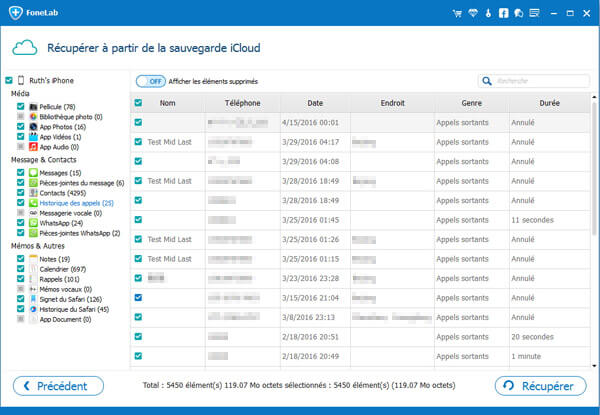Click the iCloud cloud icon

click(x=25, y=48)
